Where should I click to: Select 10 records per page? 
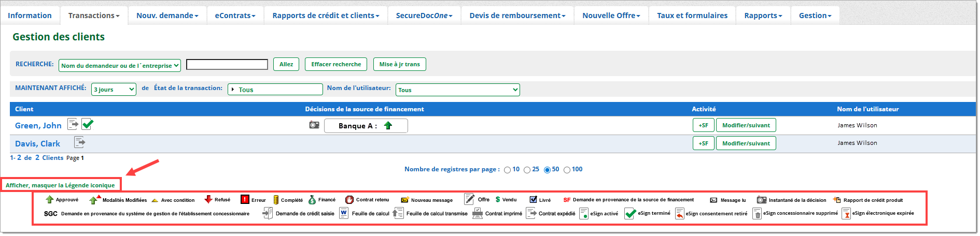[x=507, y=170]
